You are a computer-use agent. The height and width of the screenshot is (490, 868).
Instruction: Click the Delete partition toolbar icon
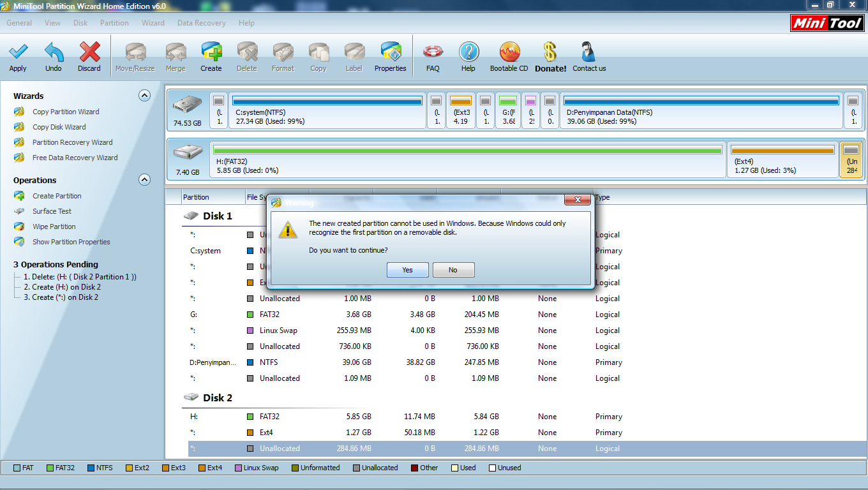tap(247, 52)
